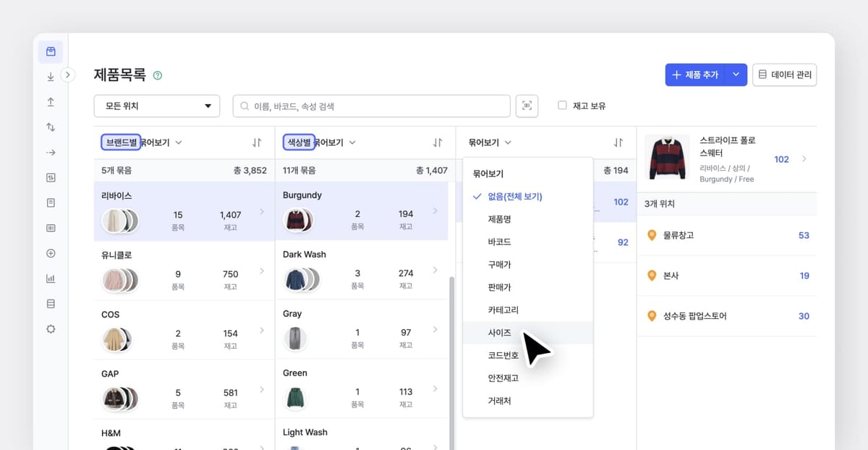Open the settings gear icon in the sidebar

point(51,328)
